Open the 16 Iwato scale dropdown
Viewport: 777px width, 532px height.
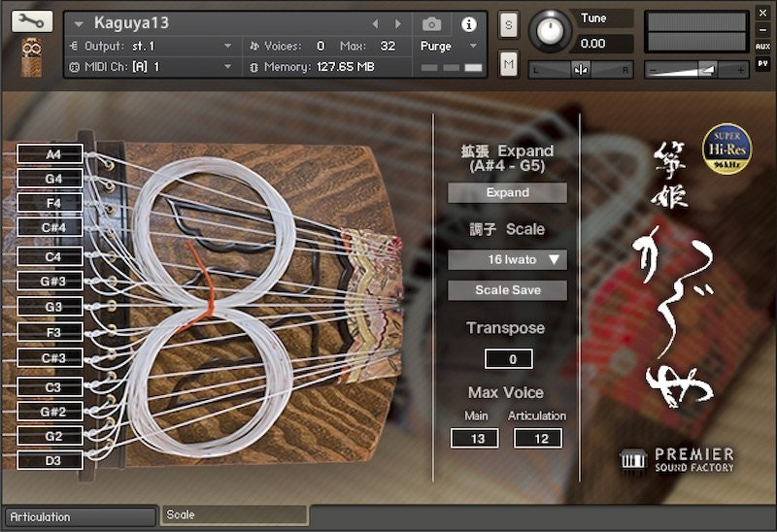507,259
